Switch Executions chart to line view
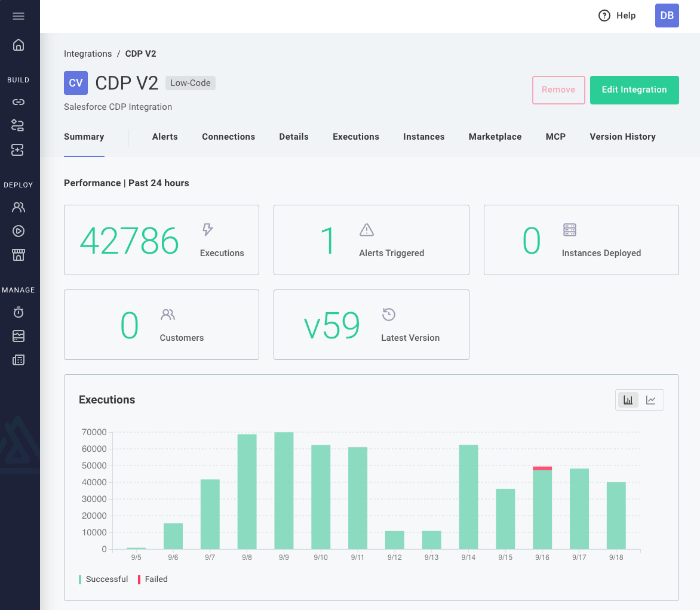700x610 pixels. [x=651, y=400]
